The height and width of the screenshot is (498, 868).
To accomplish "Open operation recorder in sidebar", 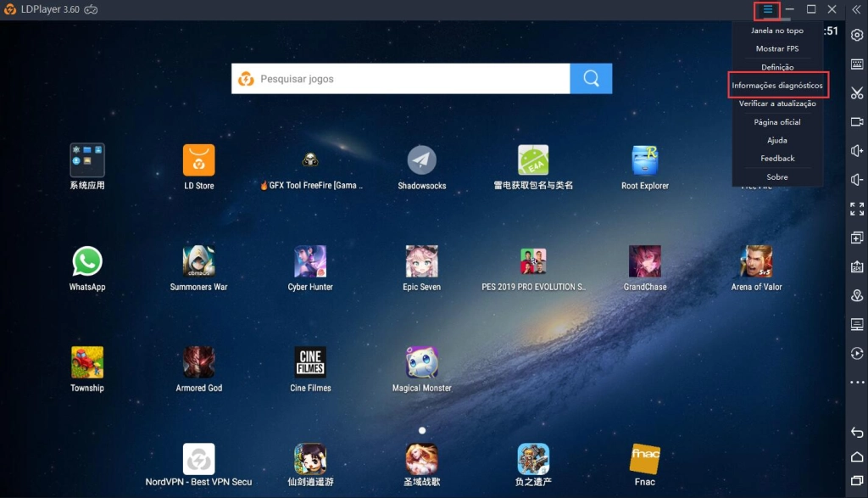I will pos(857,354).
